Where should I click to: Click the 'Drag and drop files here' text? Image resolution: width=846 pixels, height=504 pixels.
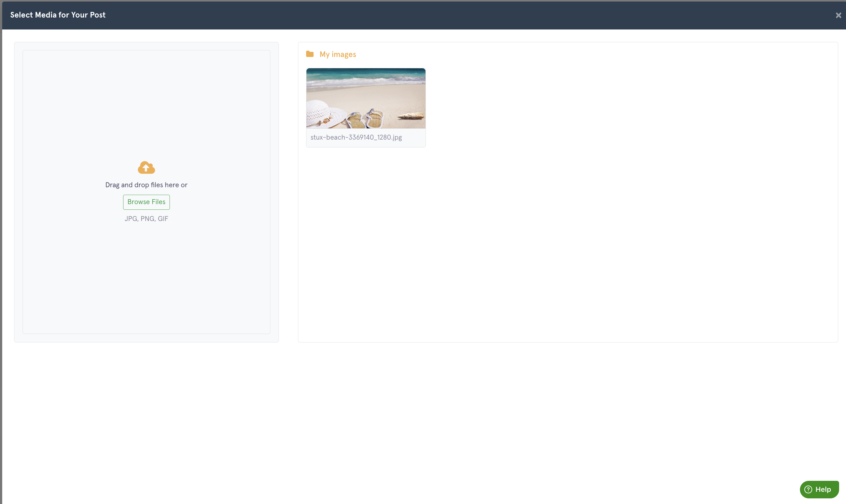(146, 185)
